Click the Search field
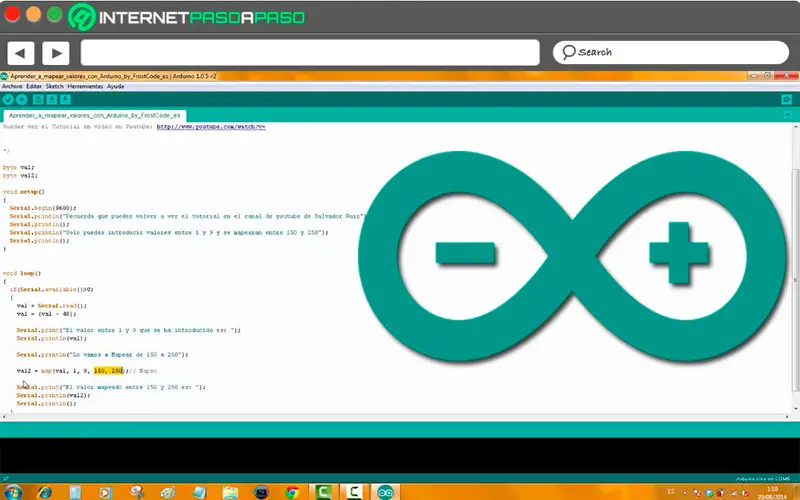The height and width of the screenshot is (500, 800). pyautogui.click(x=670, y=52)
